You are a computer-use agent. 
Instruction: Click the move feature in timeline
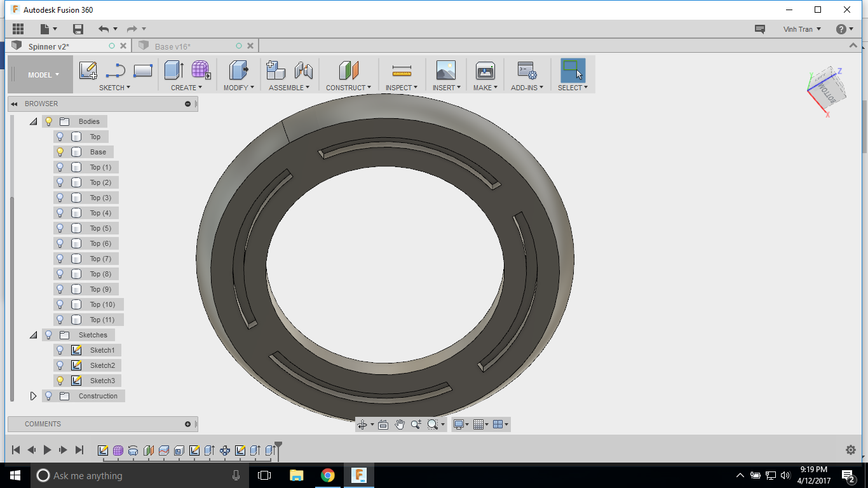pos(225,451)
